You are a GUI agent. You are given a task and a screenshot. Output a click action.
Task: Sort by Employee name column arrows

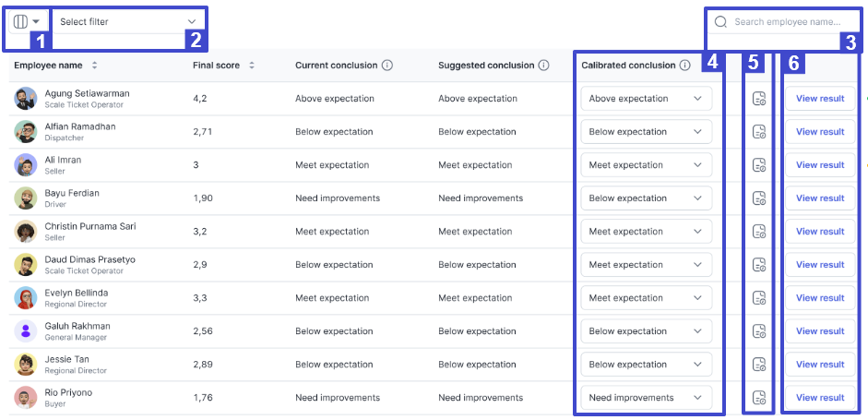coord(95,66)
